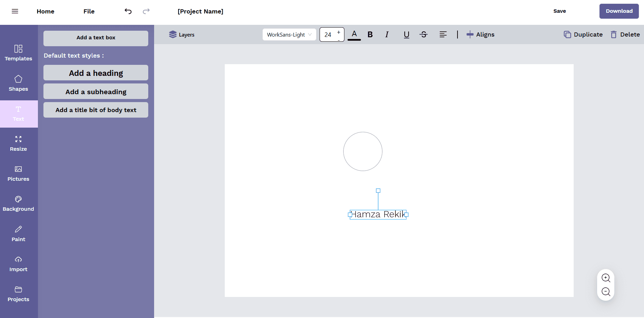Click the Hamza Rekik text box
644x318 pixels.
point(378,215)
